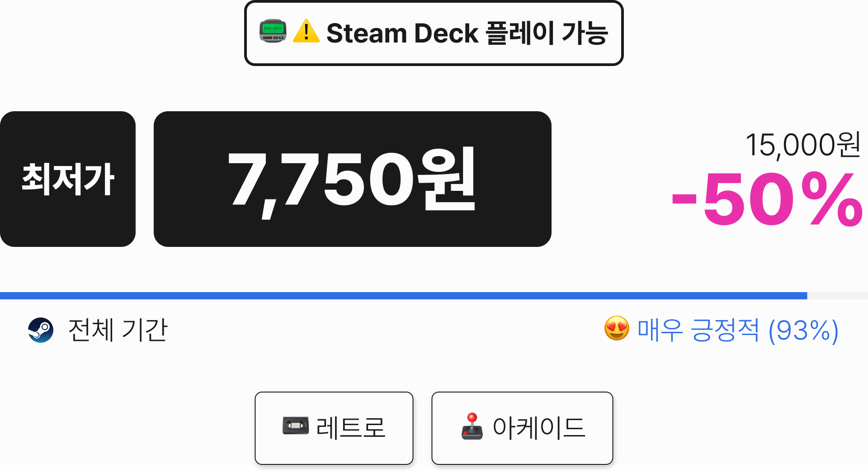
Task: Click the yellow warning triangle icon
Action: coord(306,31)
